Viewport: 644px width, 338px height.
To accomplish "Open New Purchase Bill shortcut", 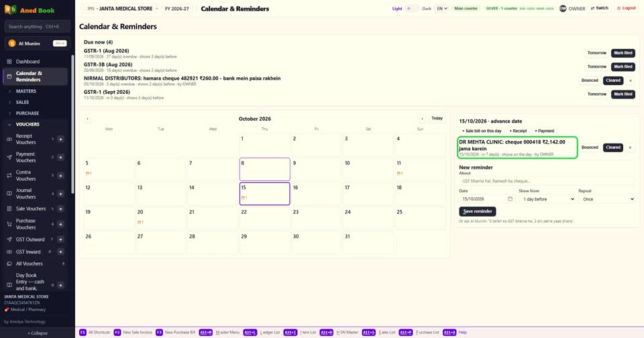I will tap(176, 332).
